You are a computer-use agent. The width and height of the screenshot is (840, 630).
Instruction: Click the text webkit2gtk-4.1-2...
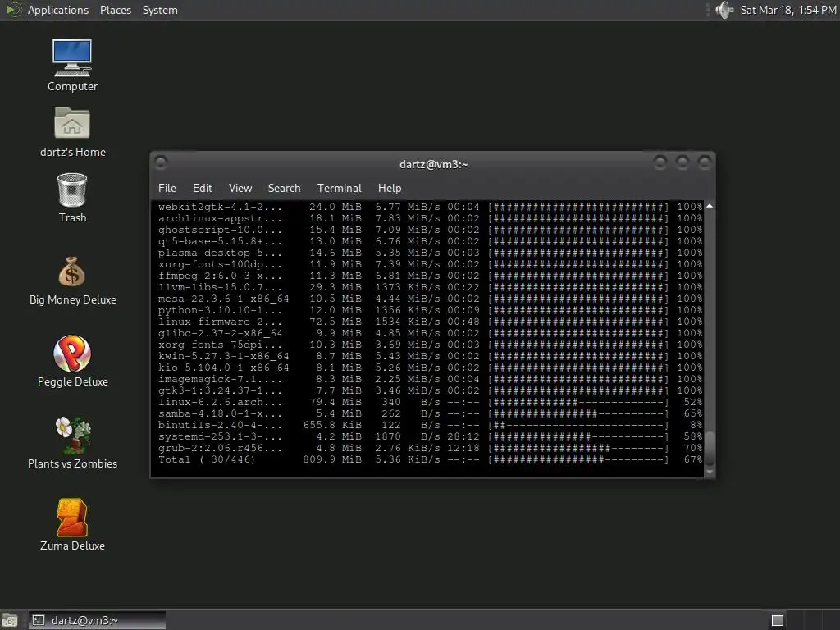tap(220, 207)
